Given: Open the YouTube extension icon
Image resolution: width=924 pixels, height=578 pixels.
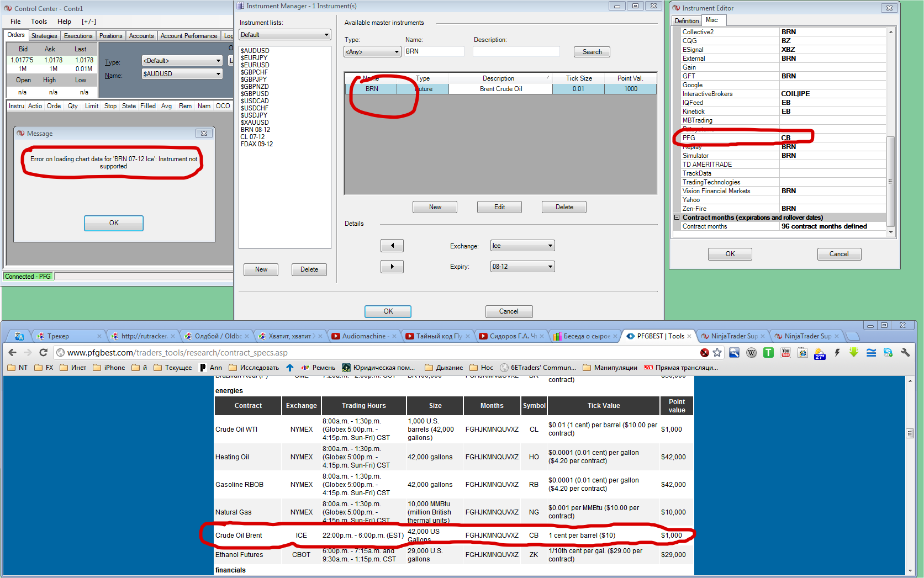Looking at the screenshot, I should [x=786, y=353].
